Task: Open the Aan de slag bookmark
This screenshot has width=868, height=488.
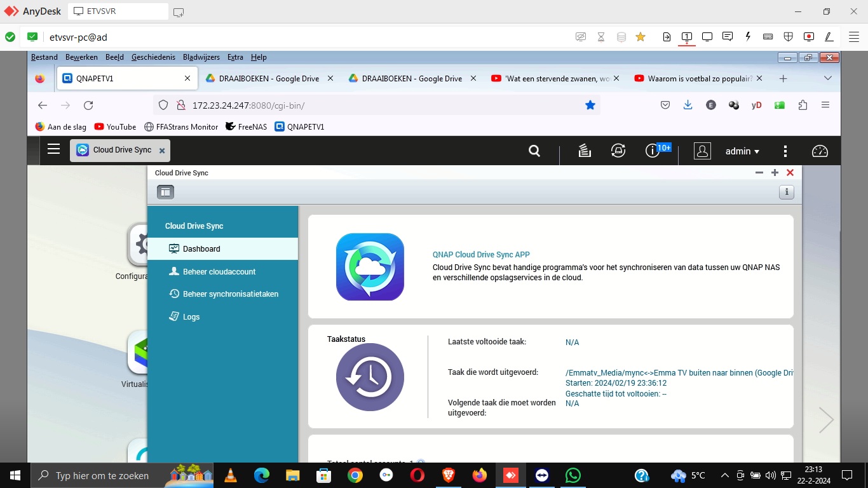Action: click(60, 126)
